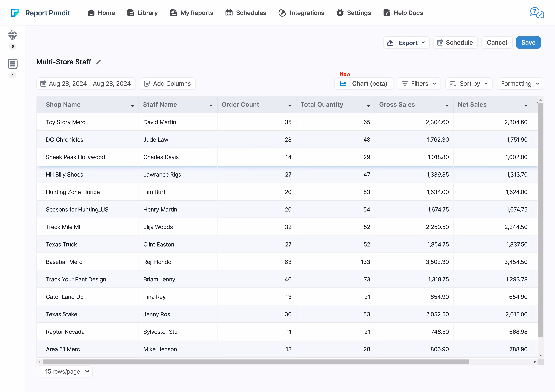Open Order Count column menu arrow

(290, 106)
